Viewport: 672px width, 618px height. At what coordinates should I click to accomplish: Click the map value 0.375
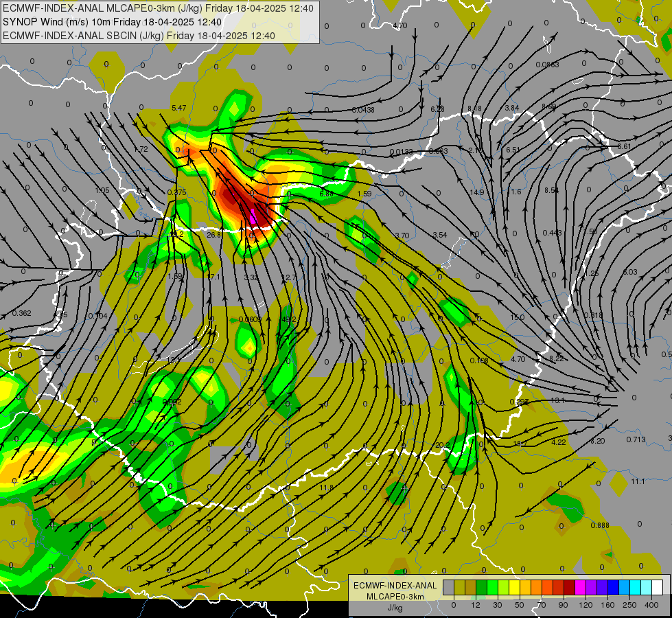tap(176, 192)
